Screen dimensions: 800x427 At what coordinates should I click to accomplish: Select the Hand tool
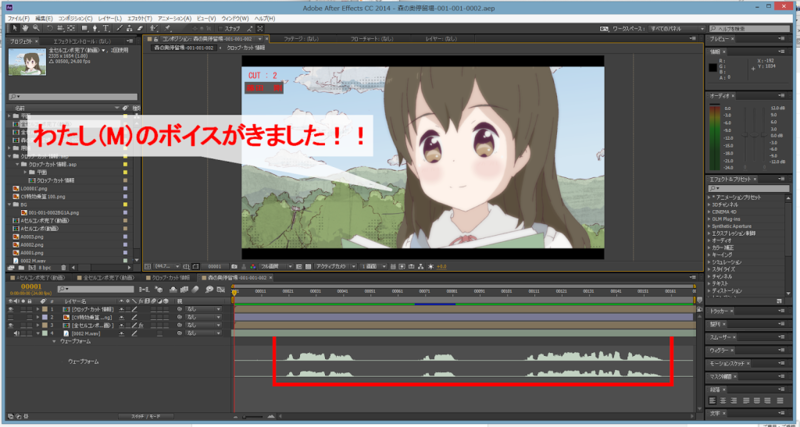click(x=25, y=28)
